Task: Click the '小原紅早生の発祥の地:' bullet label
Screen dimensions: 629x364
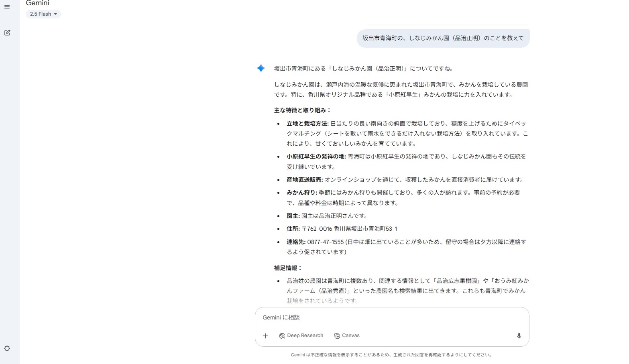Action: tap(316, 157)
